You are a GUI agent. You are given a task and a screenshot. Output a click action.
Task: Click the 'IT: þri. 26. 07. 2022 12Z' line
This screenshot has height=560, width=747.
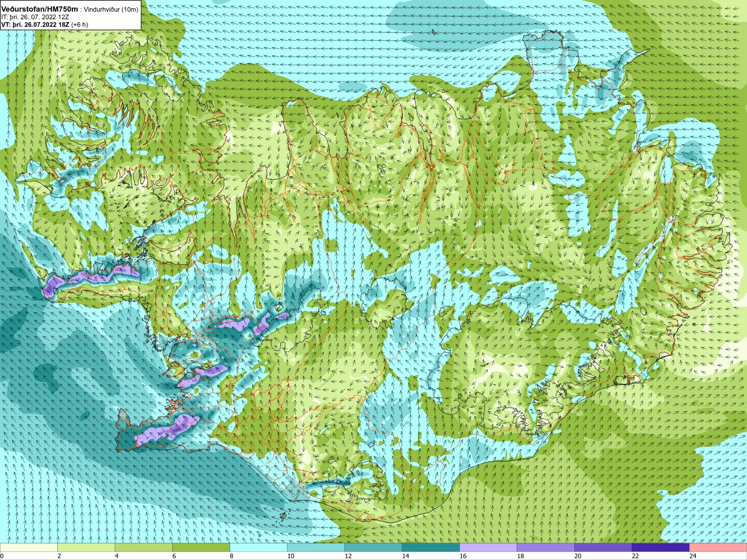pyautogui.click(x=35, y=17)
